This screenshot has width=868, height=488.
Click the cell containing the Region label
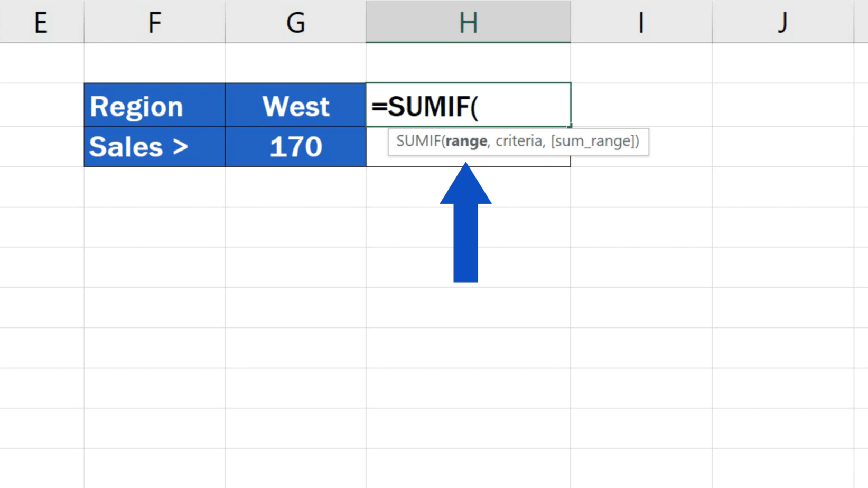(x=154, y=105)
